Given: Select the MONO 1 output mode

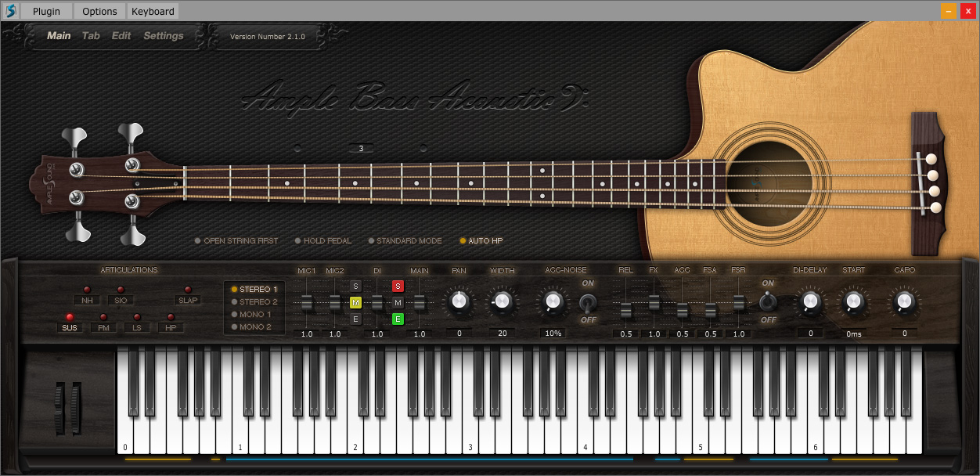Looking at the screenshot, I should (x=254, y=315).
